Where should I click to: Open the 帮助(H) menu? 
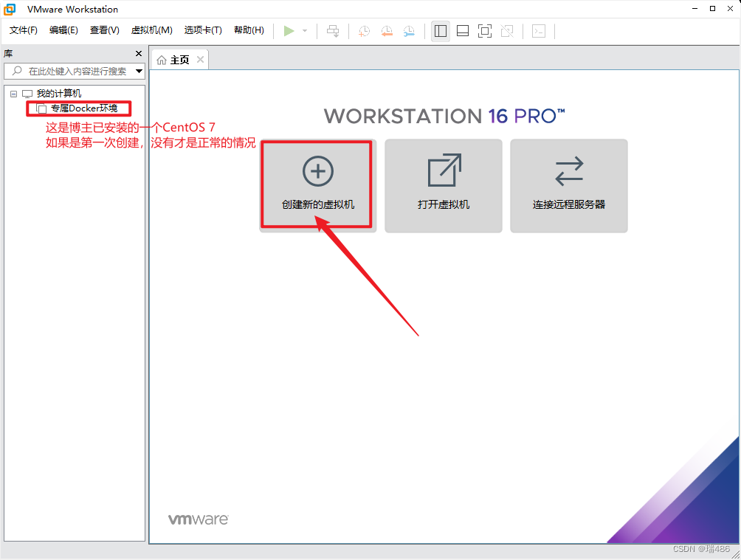[x=249, y=30]
